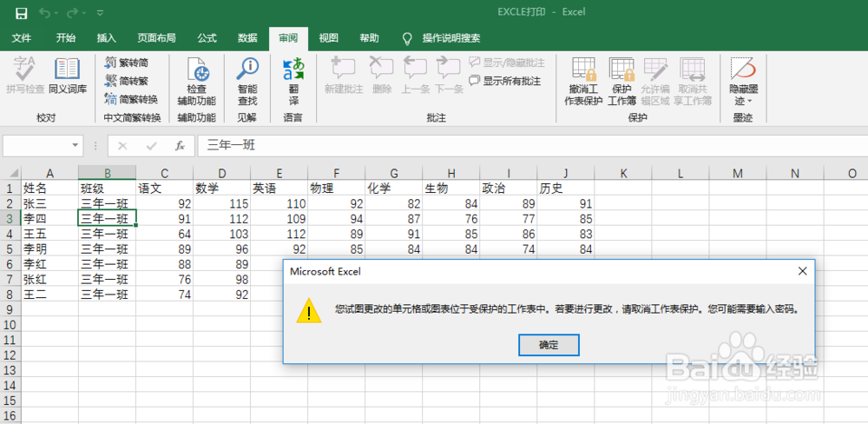Select column B header

click(x=108, y=174)
